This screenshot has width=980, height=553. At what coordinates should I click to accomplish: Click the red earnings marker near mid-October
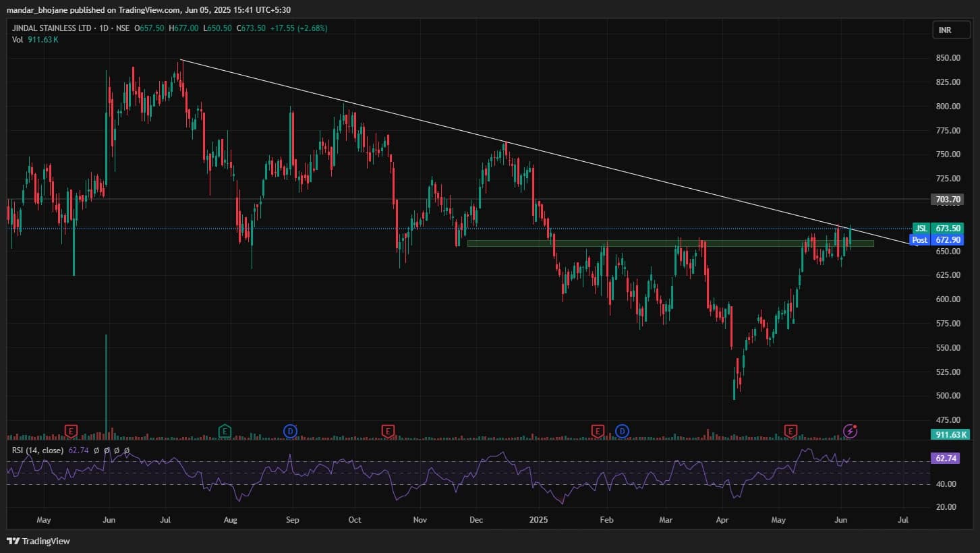388,431
